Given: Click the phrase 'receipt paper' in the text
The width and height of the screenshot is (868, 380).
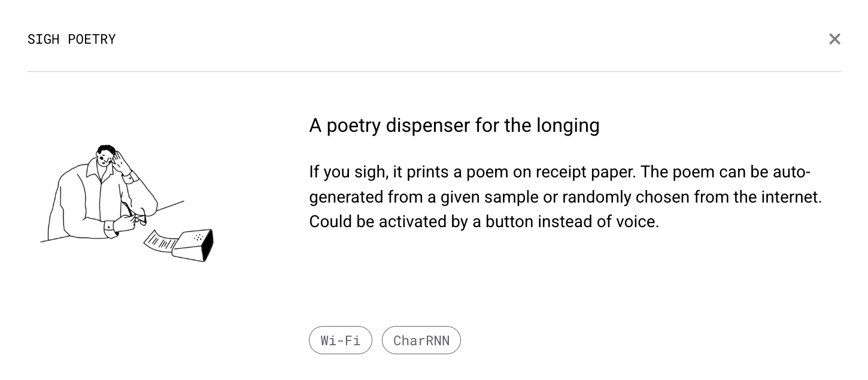Looking at the screenshot, I should pos(584,172).
